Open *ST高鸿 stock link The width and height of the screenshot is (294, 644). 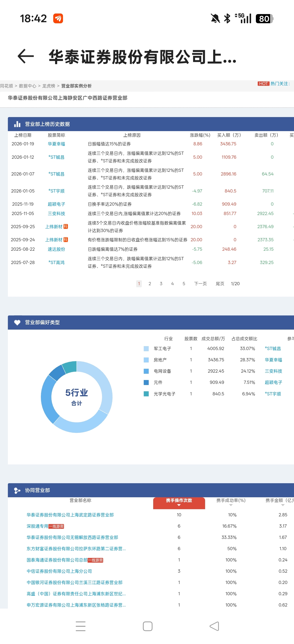click(57, 262)
